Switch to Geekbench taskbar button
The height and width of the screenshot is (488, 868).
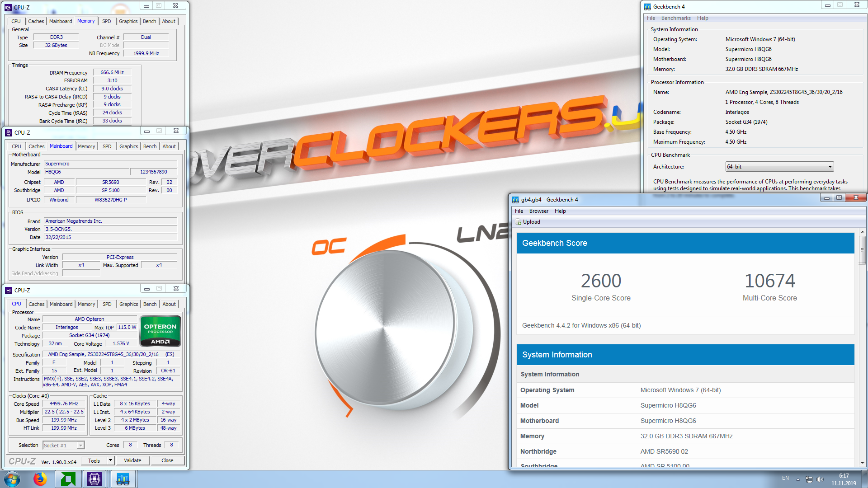tap(123, 479)
